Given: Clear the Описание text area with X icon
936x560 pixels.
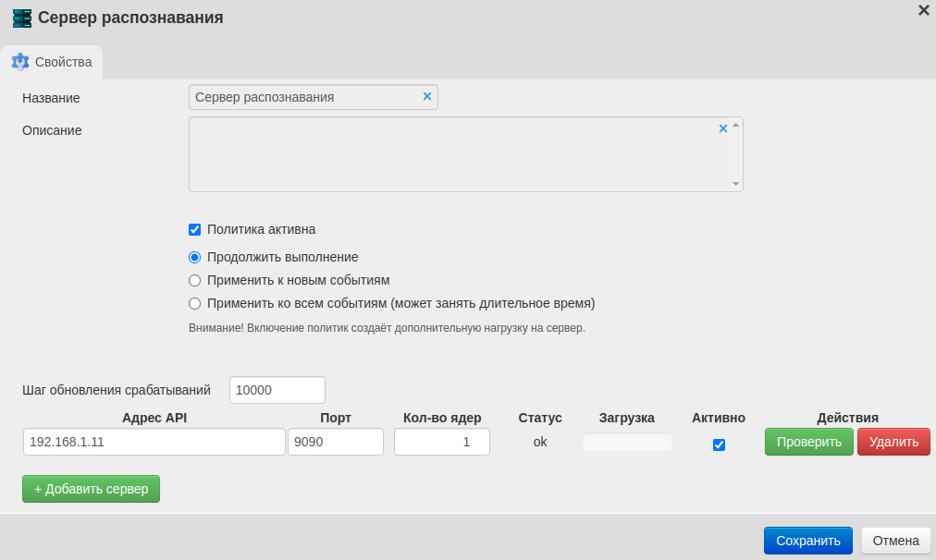Looking at the screenshot, I should point(723,128).
